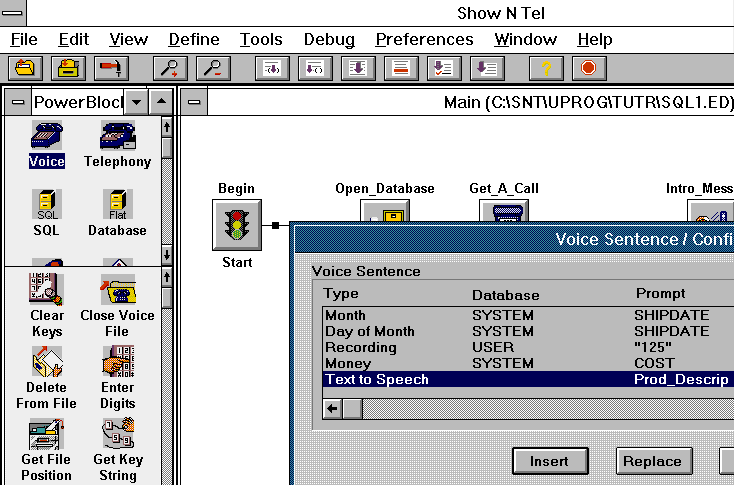Open the Preferences menu
The width and height of the screenshot is (734, 485).
coord(424,39)
